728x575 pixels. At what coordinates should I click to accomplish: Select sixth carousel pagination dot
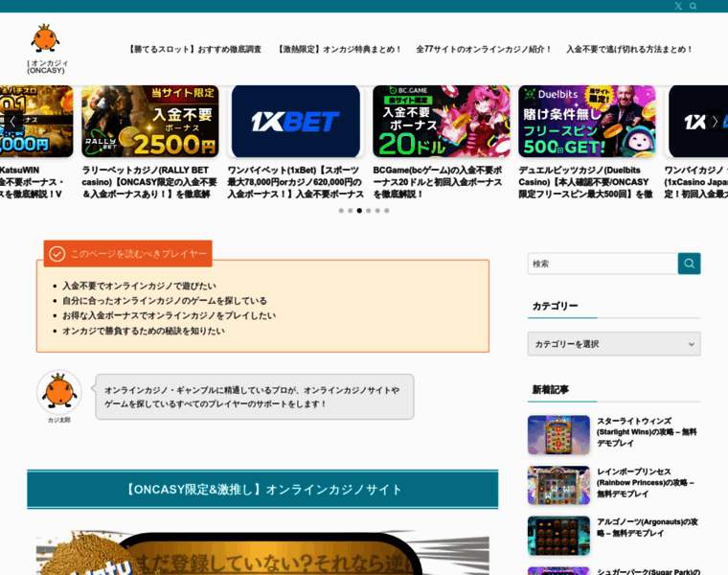(387, 211)
